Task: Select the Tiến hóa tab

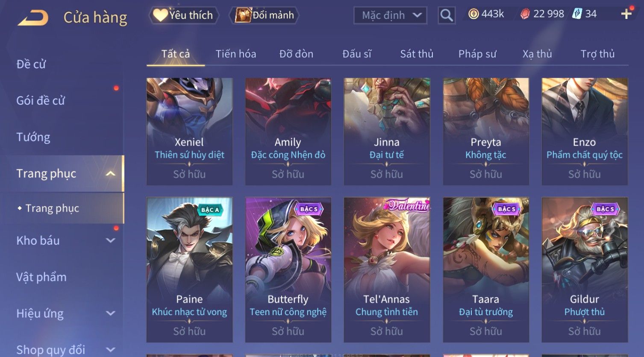Action: pyautogui.click(x=236, y=54)
